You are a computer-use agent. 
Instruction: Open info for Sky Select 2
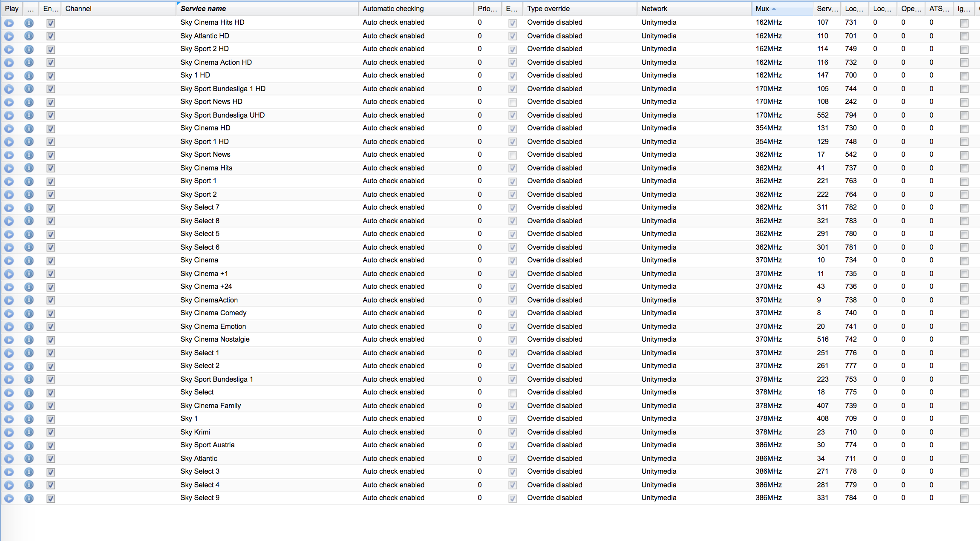click(29, 366)
